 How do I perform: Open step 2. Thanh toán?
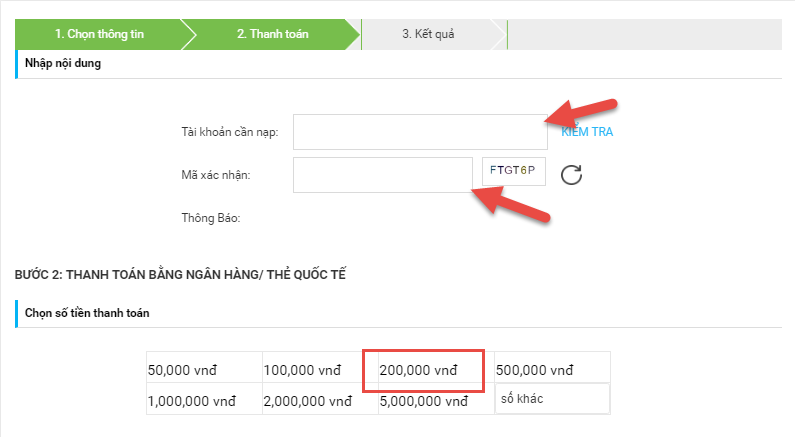[273, 34]
